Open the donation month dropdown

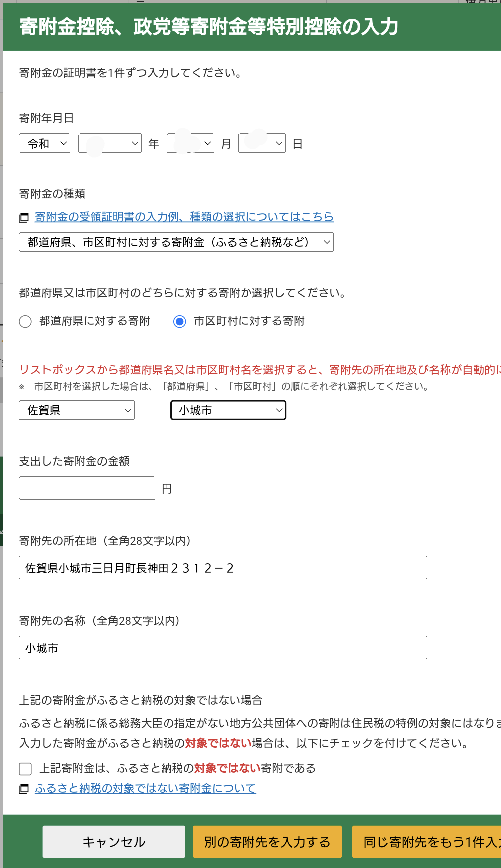[190, 144]
